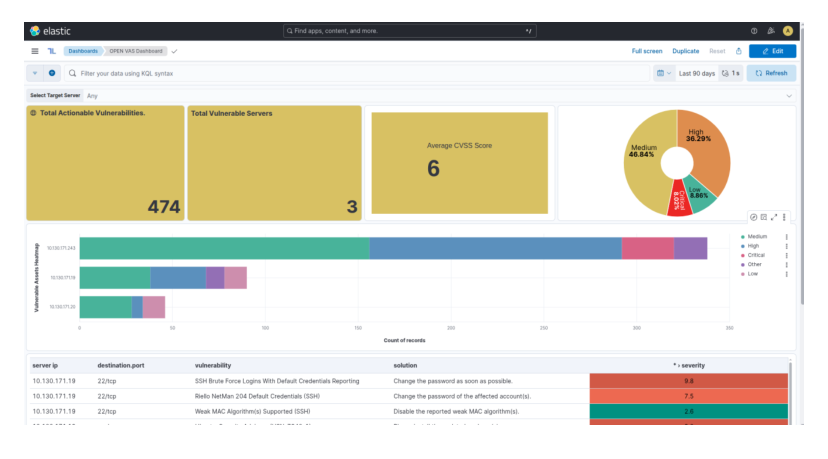Image resolution: width=828 pixels, height=459 pixels.
Task: Open the calendar date quick menu
Action: pyautogui.click(x=664, y=73)
